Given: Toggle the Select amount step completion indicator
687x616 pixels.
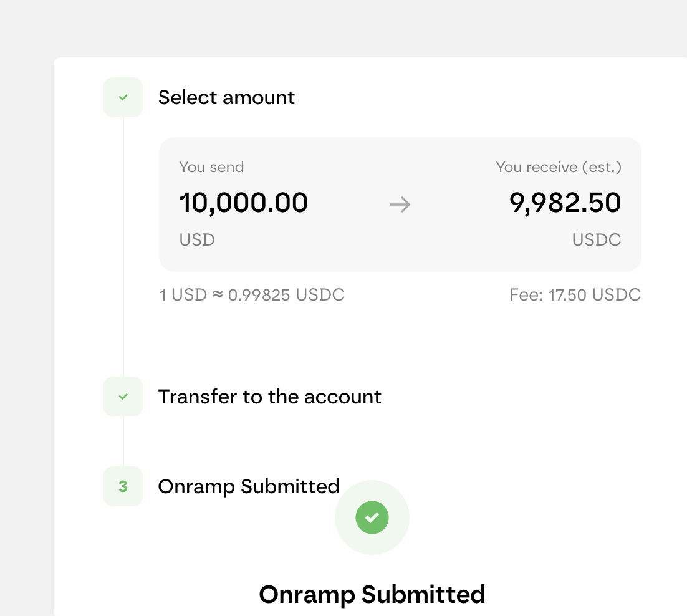Looking at the screenshot, I should tap(122, 97).
